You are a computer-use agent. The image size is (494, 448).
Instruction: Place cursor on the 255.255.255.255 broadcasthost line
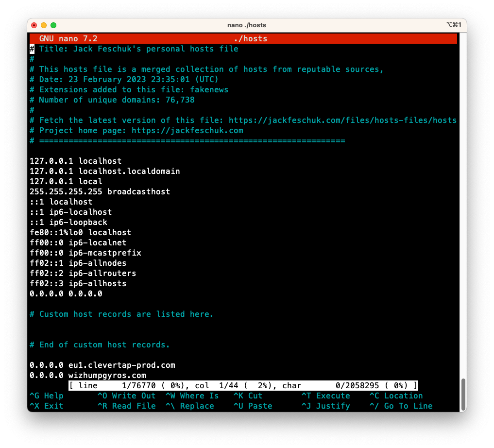[100, 191]
